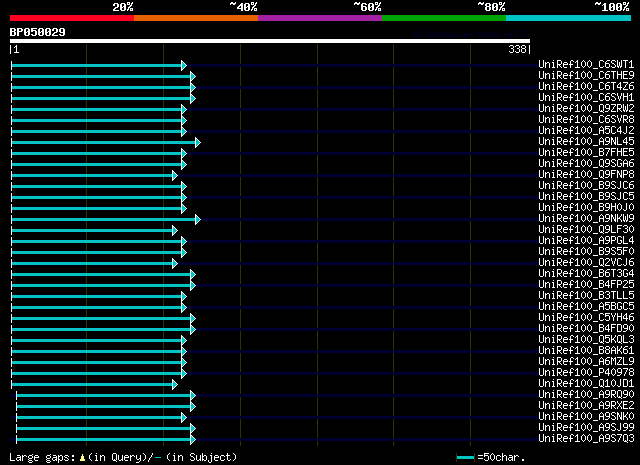Click the UniRef100_A9S7Q3 label
The width and height of the screenshot is (640, 465).
[586, 439]
